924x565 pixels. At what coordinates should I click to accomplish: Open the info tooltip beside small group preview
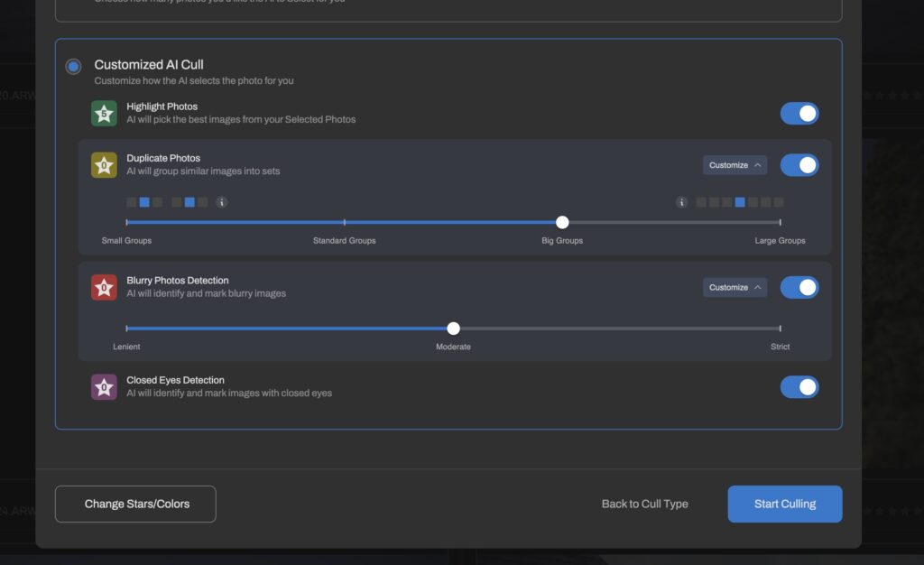(221, 202)
